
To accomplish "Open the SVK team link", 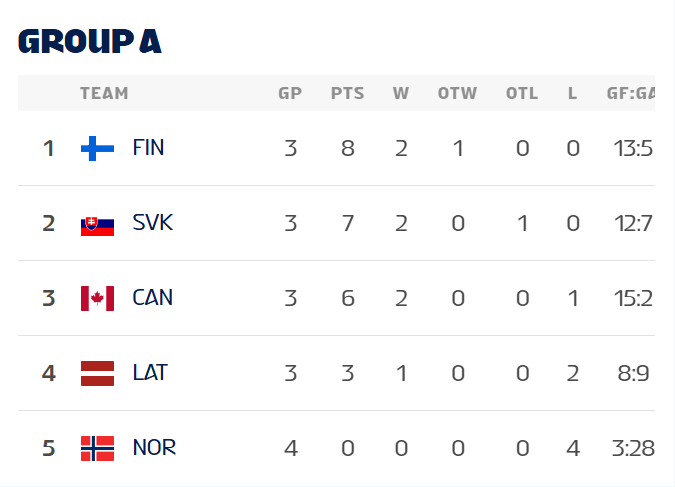I will tap(152, 223).
